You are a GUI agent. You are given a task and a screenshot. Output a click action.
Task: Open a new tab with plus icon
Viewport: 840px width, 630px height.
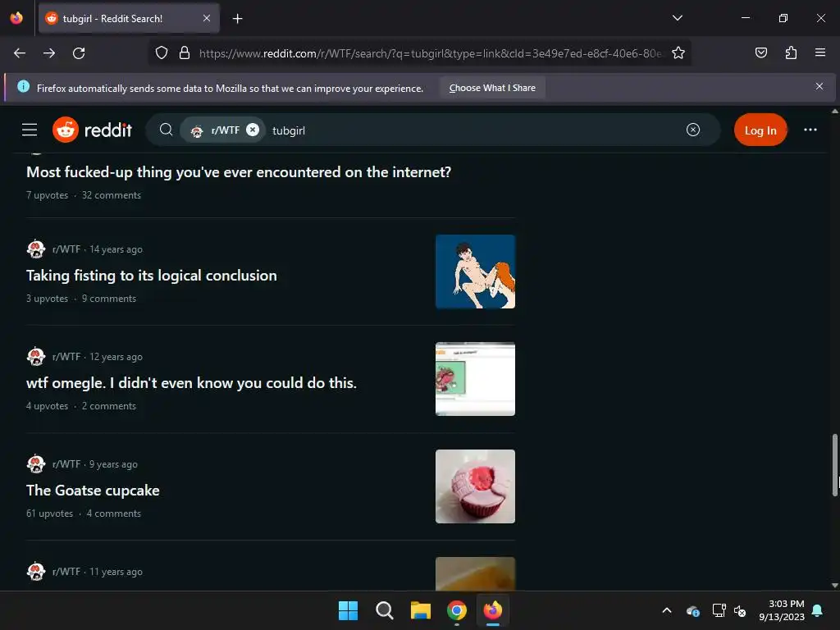tap(237, 19)
